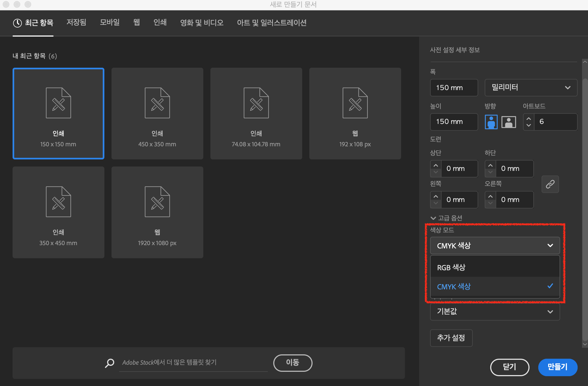588x386 pixels.
Task: Click the 만들기 button
Action: (557, 367)
